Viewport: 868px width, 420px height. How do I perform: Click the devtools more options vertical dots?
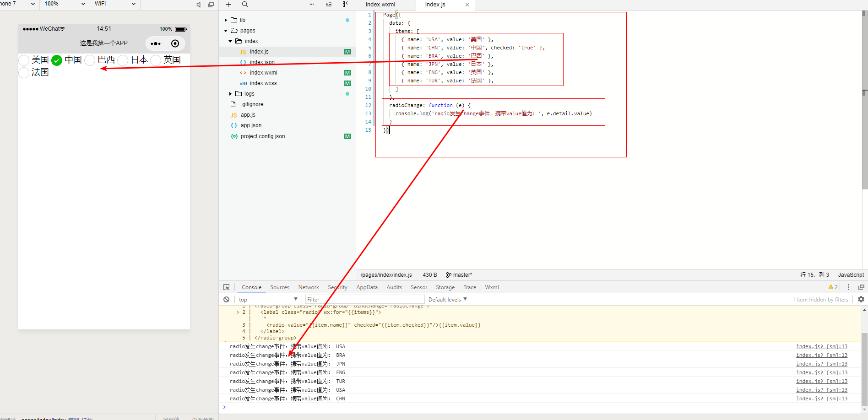(x=848, y=287)
